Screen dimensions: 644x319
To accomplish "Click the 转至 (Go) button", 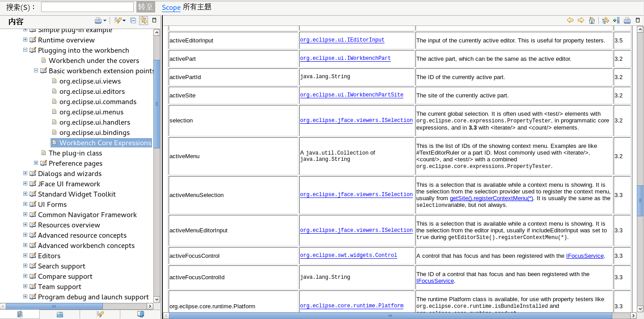I will pos(146,7).
